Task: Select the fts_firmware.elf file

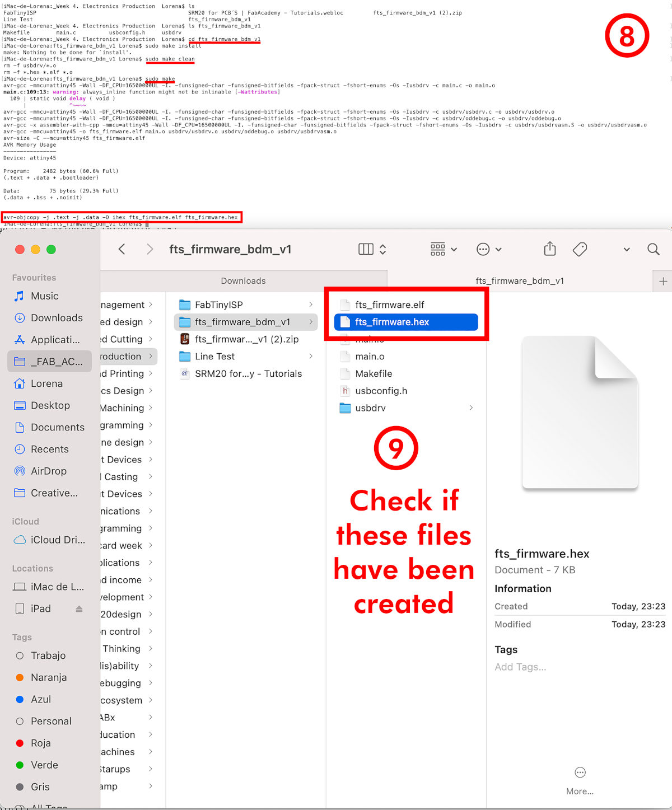Action: point(406,305)
